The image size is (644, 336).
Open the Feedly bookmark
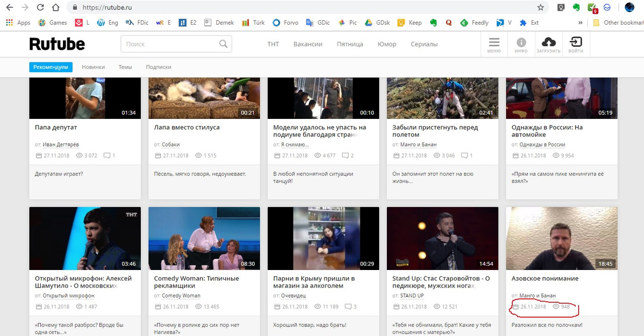pyautogui.click(x=474, y=23)
